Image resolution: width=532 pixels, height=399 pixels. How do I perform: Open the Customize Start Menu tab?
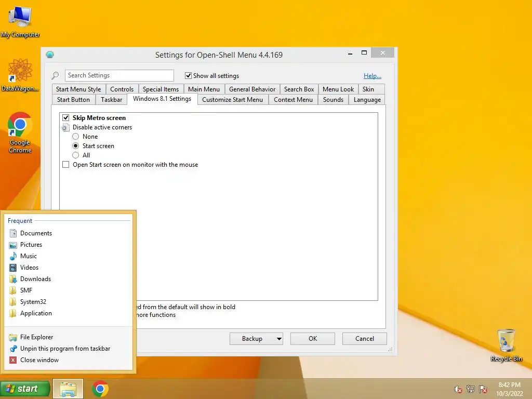232,100
